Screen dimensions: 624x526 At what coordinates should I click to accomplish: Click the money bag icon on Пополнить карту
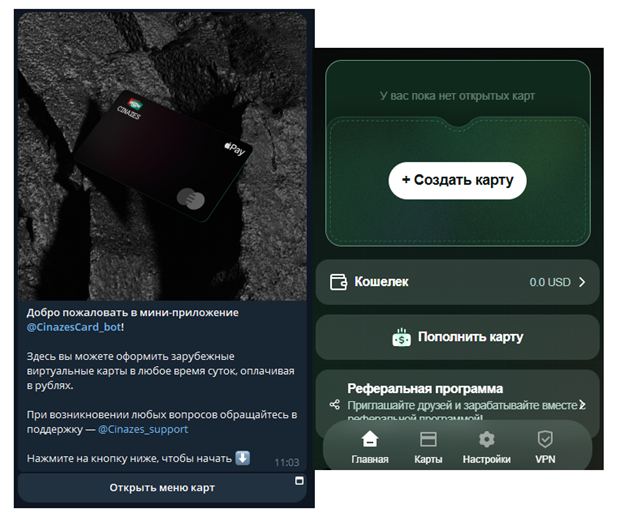(402, 337)
